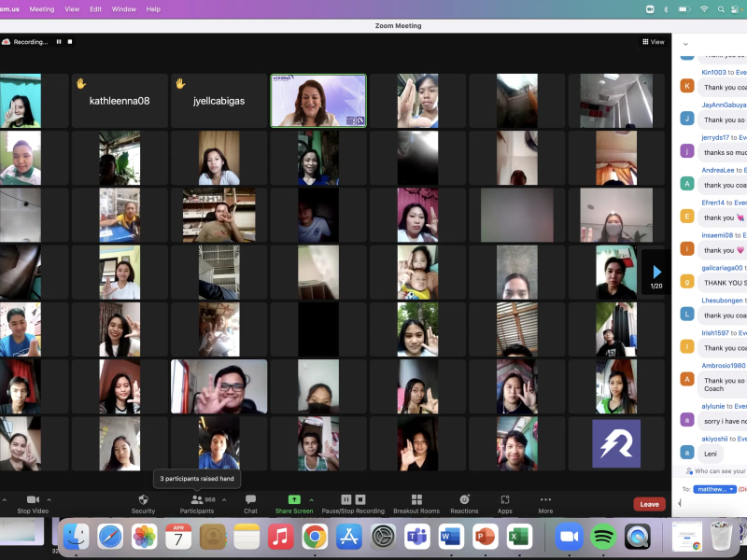The width and height of the screenshot is (747, 560).
Task: Collapse chat panel with top chevron
Action: tap(685, 44)
